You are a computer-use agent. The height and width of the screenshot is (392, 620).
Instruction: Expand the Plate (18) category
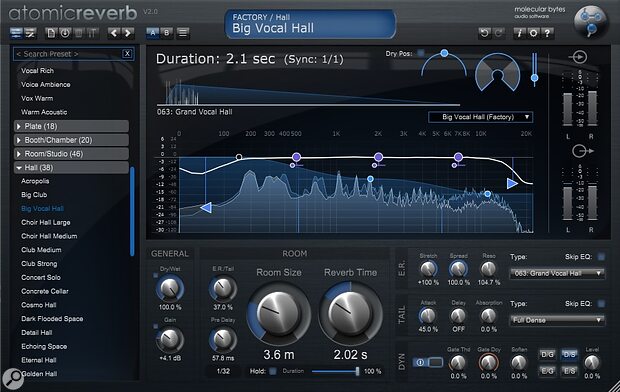click(x=72, y=126)
